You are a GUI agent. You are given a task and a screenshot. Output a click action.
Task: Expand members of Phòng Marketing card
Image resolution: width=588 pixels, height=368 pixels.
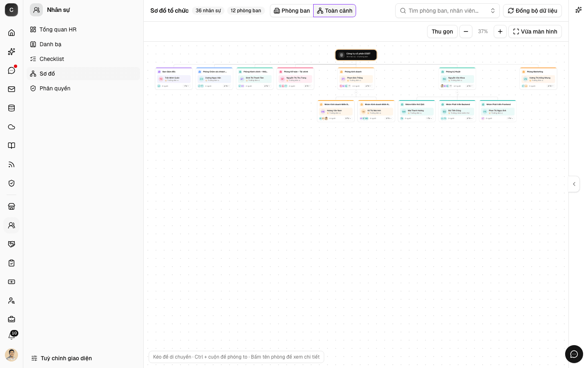coord(550,86)
